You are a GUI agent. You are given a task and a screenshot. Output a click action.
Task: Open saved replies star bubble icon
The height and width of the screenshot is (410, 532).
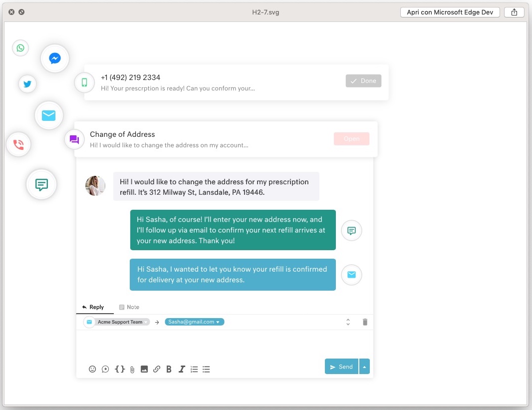(x=105, y=369)
